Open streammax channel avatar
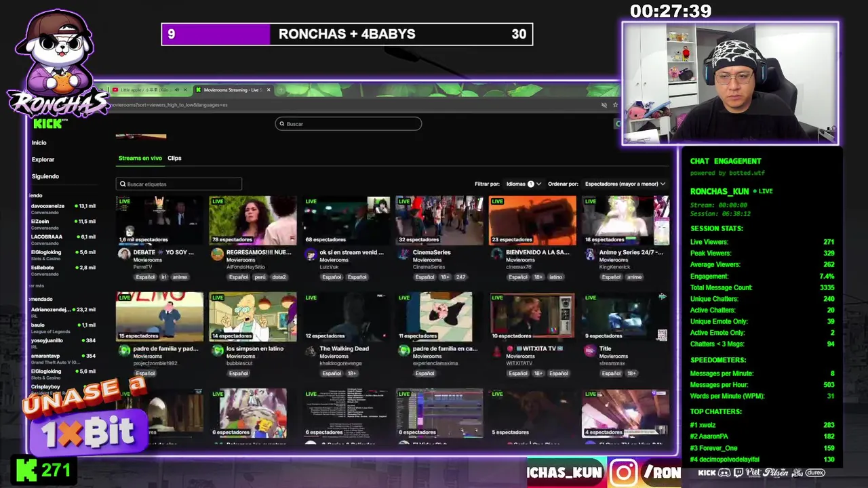Viewport: 868px width, 488px height. pyautogui.click(x=590, y=350)
